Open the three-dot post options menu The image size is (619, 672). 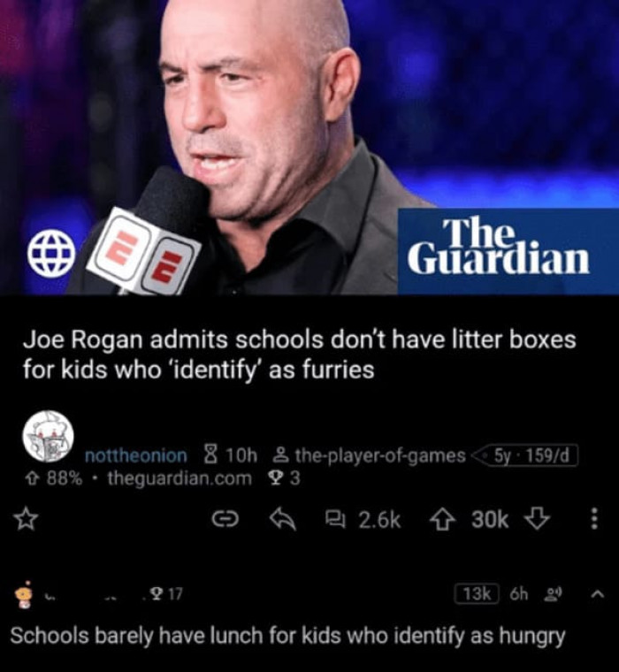594,519
